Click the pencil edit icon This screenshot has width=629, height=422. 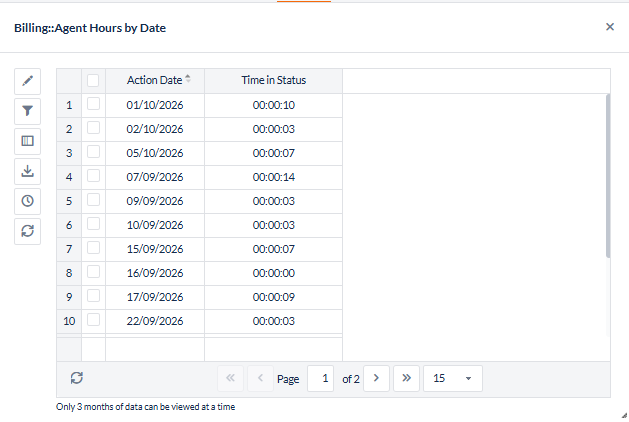[x=27, y=81]
